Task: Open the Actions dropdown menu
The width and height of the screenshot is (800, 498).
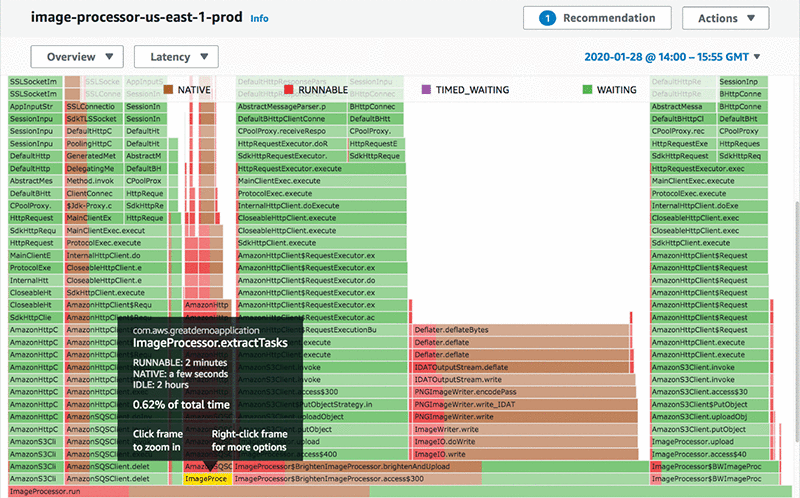Action: click(725, 18)
